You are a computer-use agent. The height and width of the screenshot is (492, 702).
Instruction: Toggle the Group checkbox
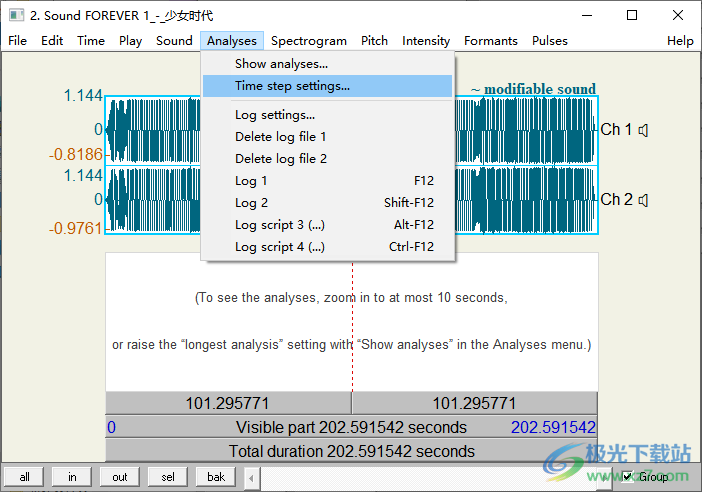pyautogui.click(x=627, y=477)
